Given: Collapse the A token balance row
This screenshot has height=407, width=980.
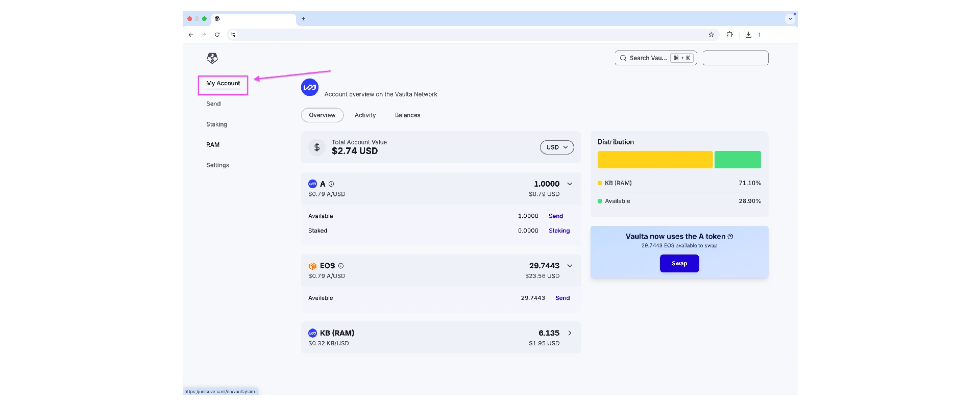Looking at the screenshot, I should [570, 184].
